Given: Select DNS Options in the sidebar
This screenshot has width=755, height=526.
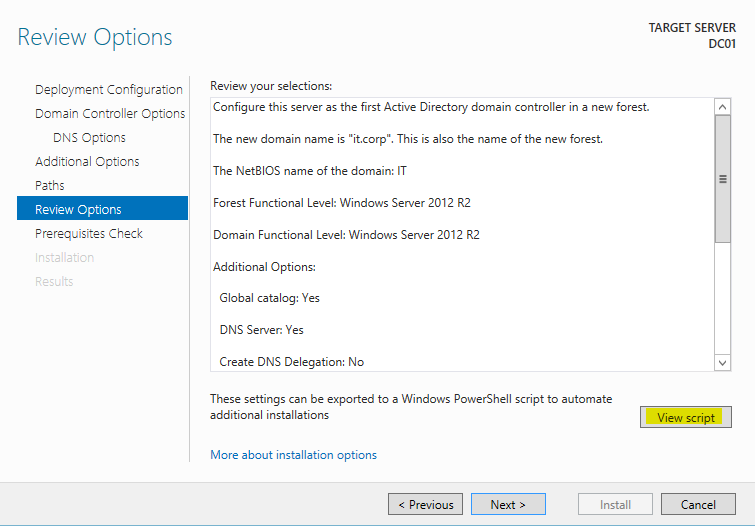Looking at the screenshot, I should 89,138.
